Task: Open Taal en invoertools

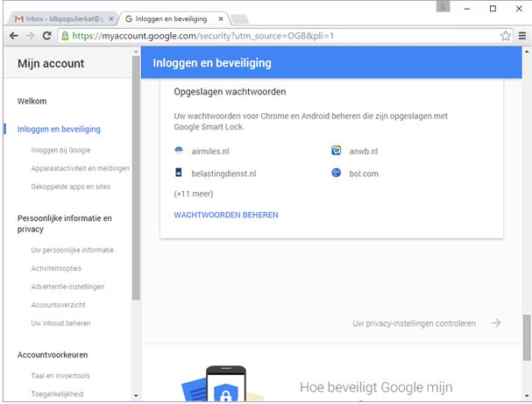Action: coord(60,376)
